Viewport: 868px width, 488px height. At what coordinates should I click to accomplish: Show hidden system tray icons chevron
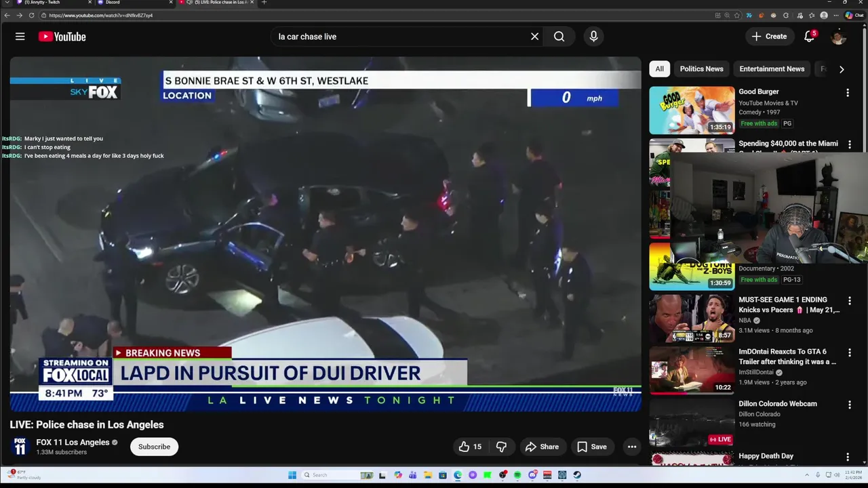(807, 475)
